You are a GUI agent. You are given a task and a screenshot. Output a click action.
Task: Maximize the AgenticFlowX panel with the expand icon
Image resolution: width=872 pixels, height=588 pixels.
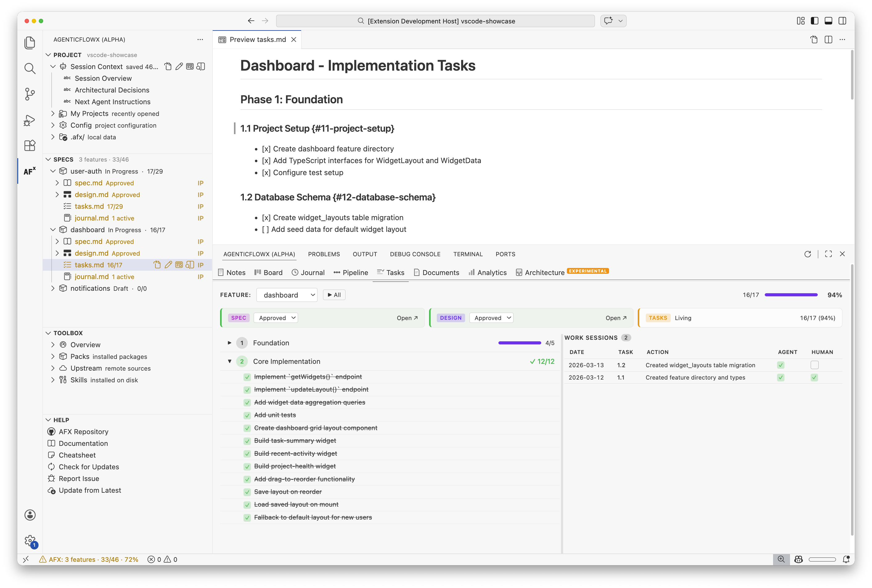click(828, 254)
